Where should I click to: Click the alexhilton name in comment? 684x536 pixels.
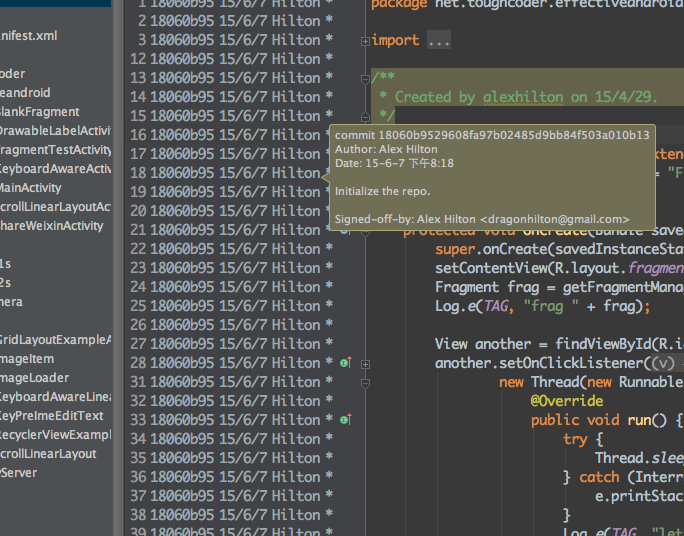(x=523, y=97)
